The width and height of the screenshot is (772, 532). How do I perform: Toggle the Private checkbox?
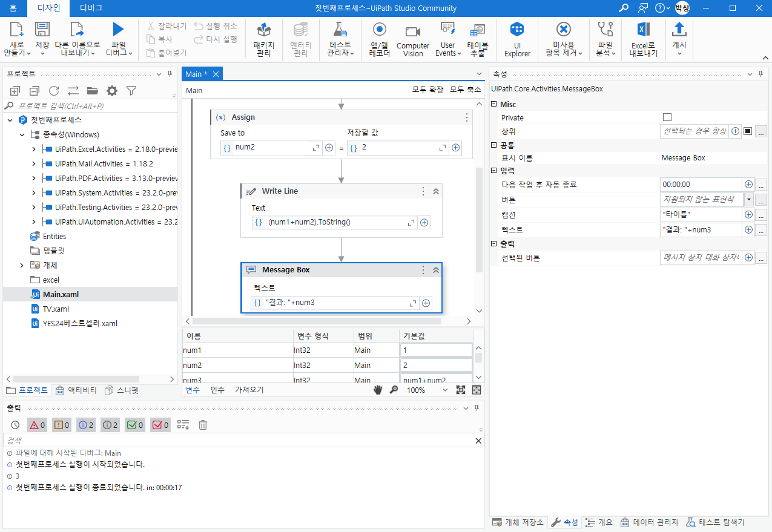[667, 117]
